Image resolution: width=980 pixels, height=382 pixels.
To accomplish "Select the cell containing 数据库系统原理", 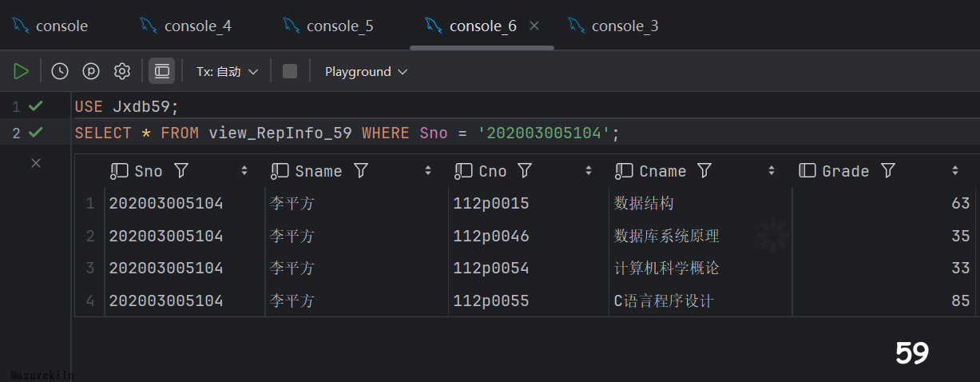I will coord(666,237).
